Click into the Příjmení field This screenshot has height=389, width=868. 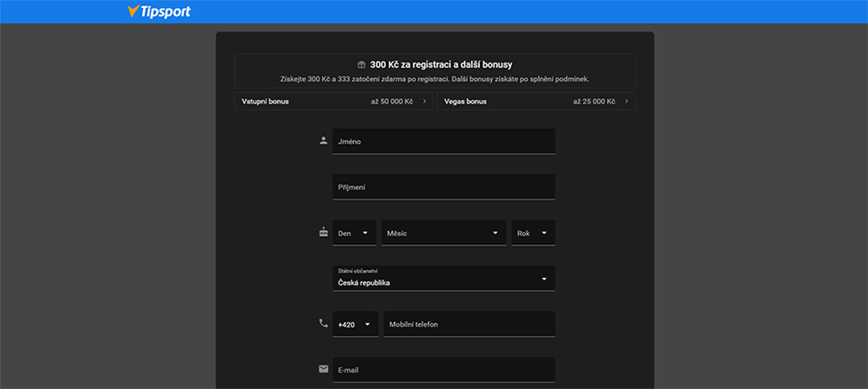(x=444, y=187)
